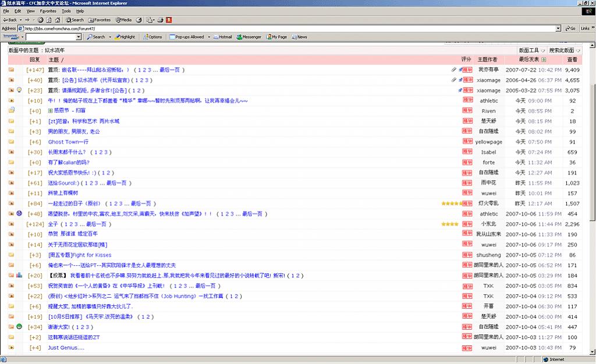Screen dimensions: 596x364
Task: Open the 搜索此版面 dropdown menu
Action: (x=564, y=51)
